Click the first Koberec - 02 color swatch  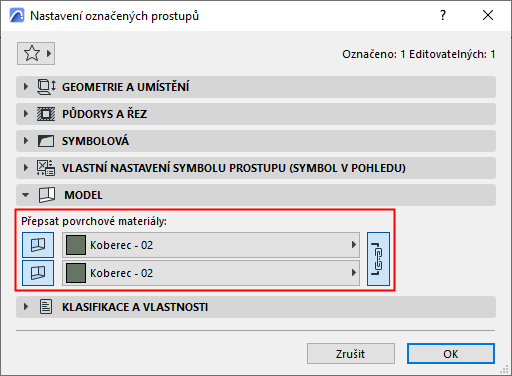point(76,245)
